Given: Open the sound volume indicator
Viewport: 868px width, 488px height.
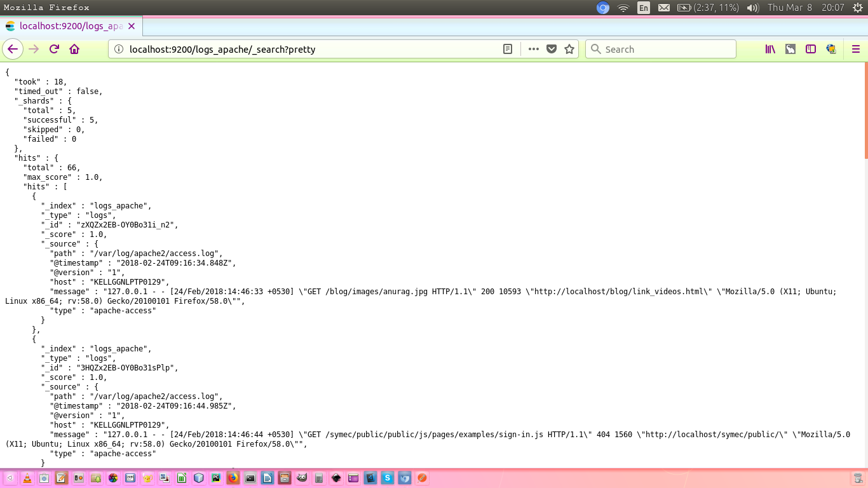Looking at the screenshot, I should tap(752, 8).
